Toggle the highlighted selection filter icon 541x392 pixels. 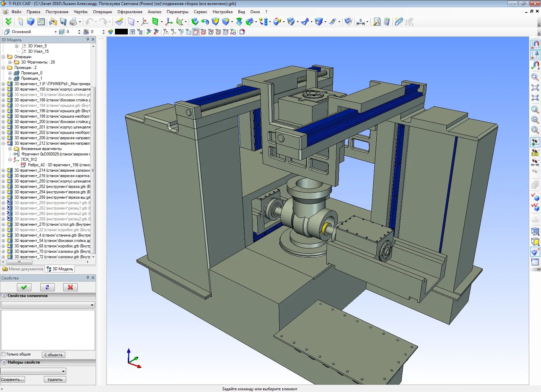(196, 32)
